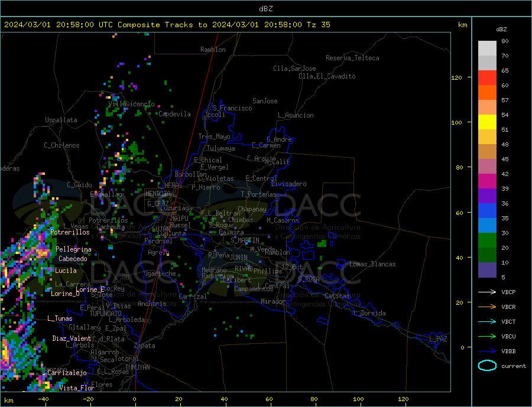Click the L_Tunas map label
Image resolution: width=532 pixels, height=407 pixels.
tap(60, 318)
